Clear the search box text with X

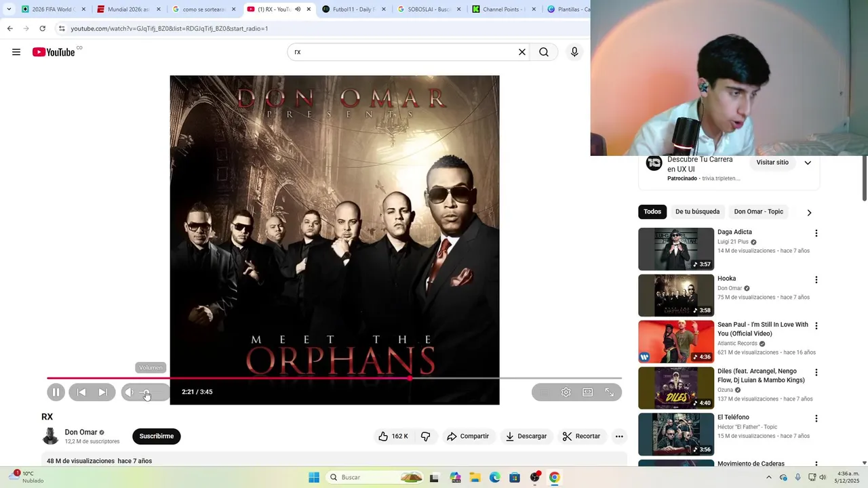(x=522, y=52)
